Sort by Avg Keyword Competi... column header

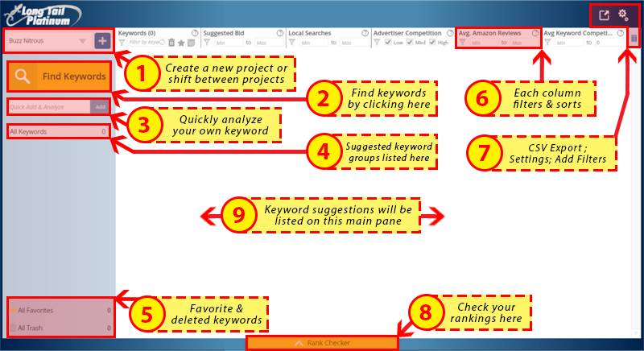tap(578, 33)
